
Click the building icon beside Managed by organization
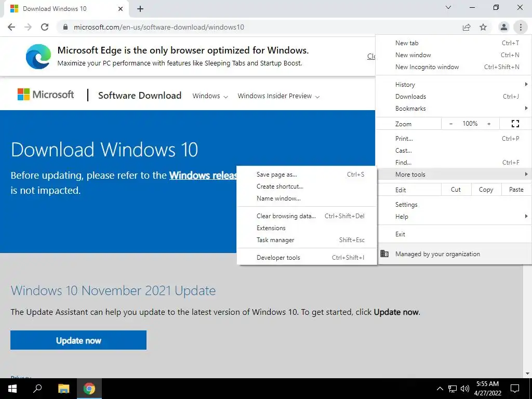coord(384,254)
